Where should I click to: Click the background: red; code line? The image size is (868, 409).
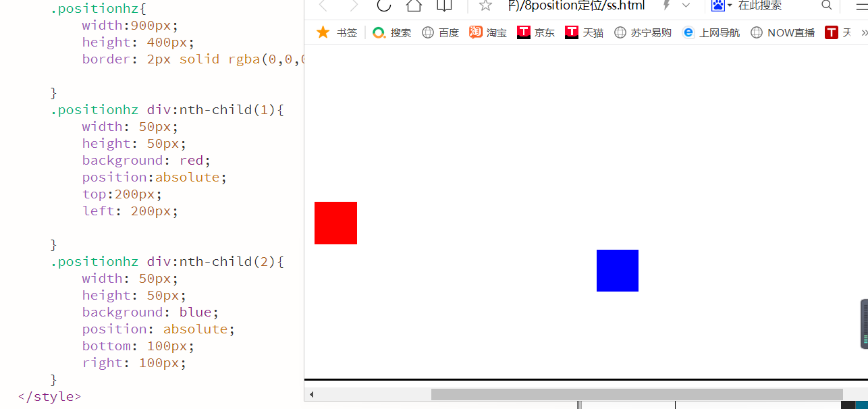[146, 160]
